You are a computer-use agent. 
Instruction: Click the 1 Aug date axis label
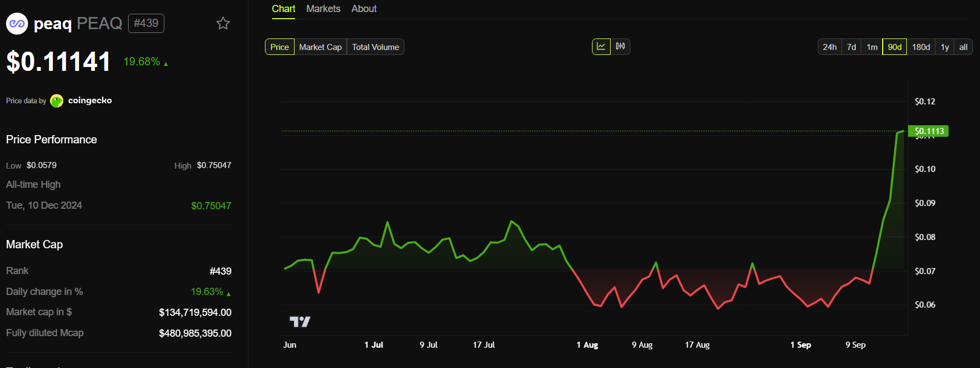pyautogui.click(x=587, y=345)
